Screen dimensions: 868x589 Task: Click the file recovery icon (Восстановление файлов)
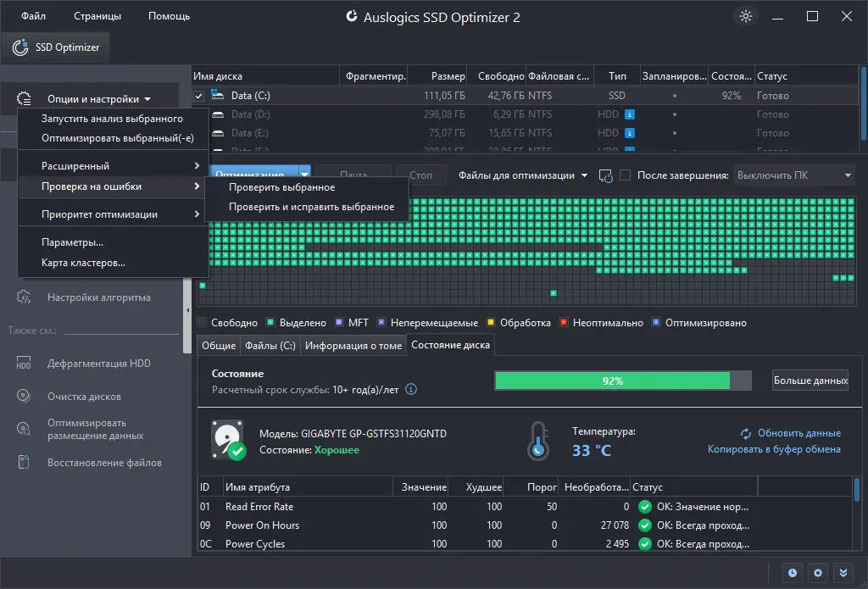(x=23, y=462)
